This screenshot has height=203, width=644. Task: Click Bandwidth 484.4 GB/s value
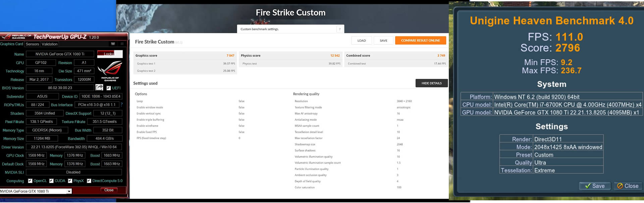point(104,138)
